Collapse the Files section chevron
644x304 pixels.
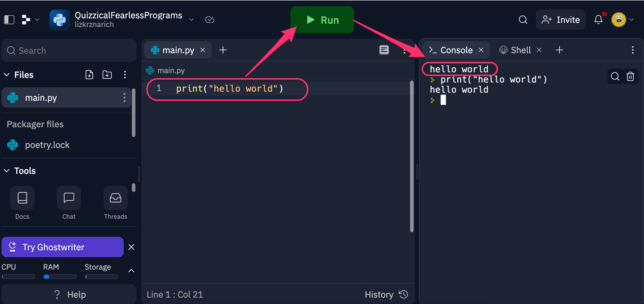click(7, 75)
